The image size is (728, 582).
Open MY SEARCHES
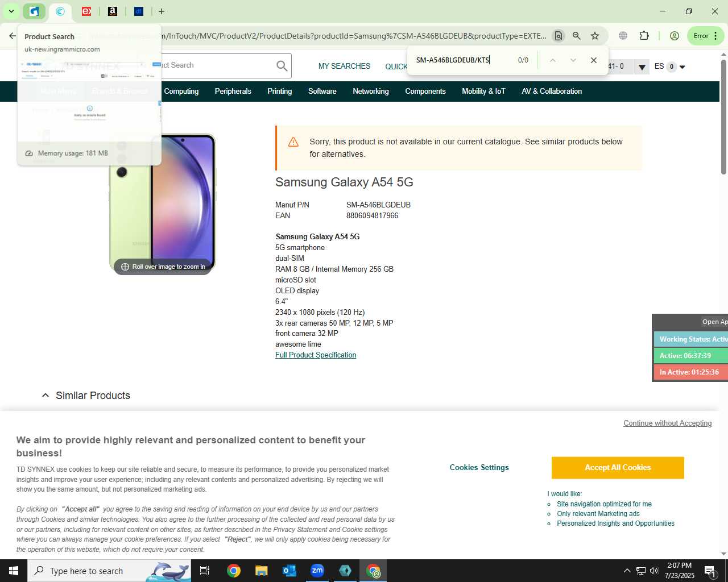pos(344,66)
